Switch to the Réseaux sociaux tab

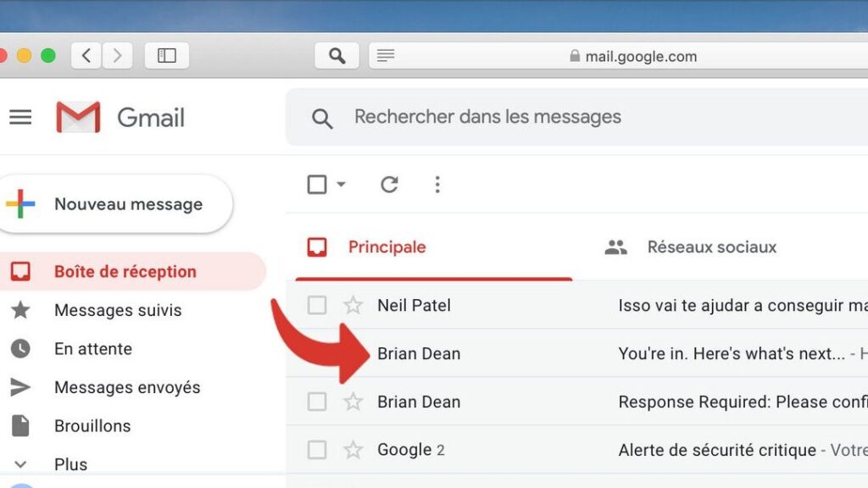pyautogui.click(x=712, y=247)
